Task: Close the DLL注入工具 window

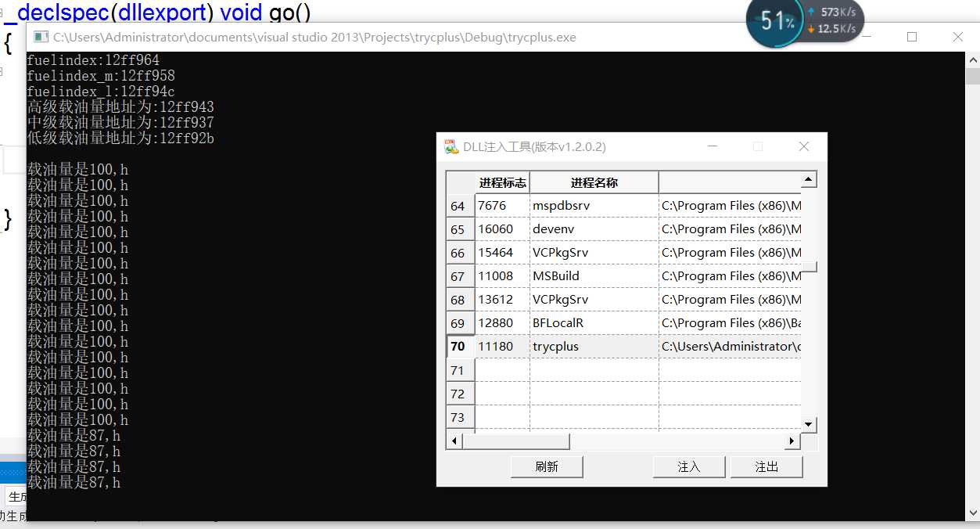Action: coord(803,146)
